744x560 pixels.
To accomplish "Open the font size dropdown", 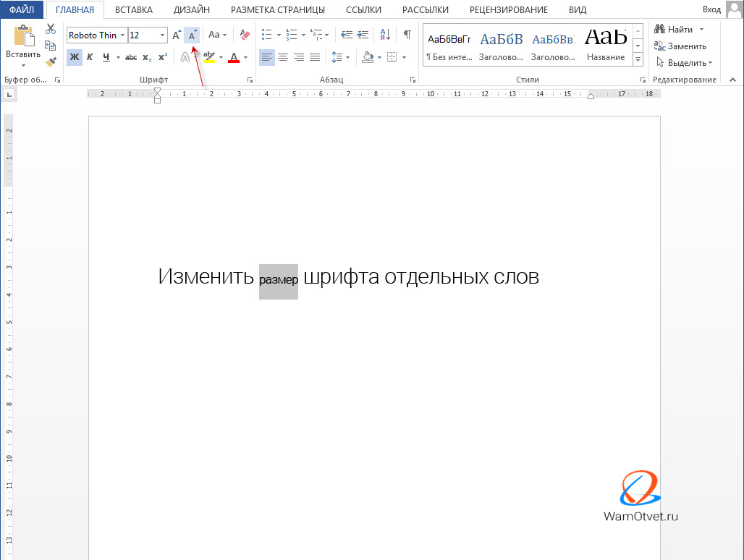I will pyautogui.click(x=162, y=35).
